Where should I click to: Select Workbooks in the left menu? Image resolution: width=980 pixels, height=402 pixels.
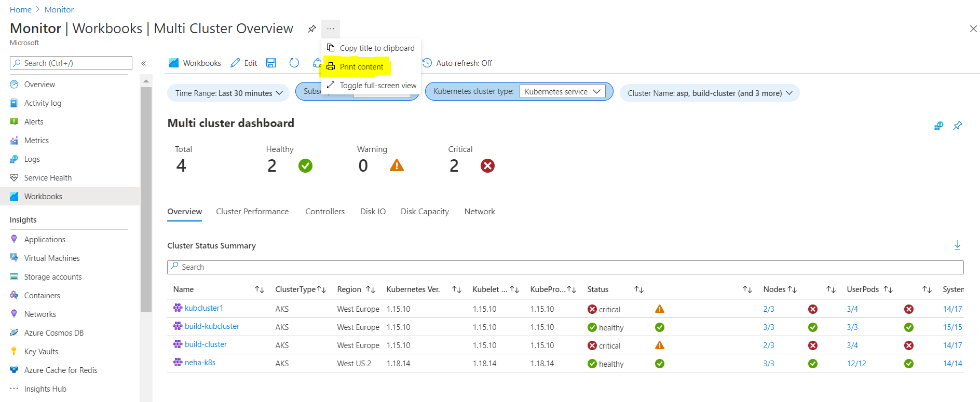70,197
